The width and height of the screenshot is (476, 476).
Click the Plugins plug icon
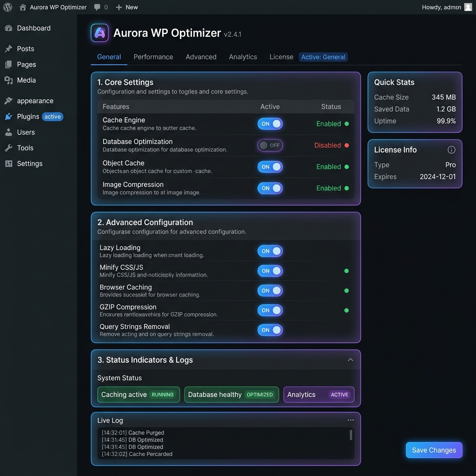pos(8,117)
